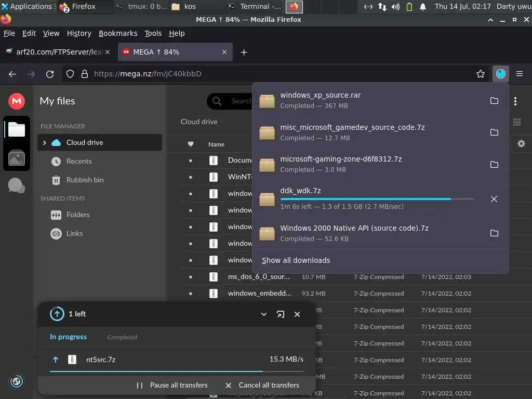532x399 pixels.
Task: Sort files by Name column
Action: click(216, 144)
